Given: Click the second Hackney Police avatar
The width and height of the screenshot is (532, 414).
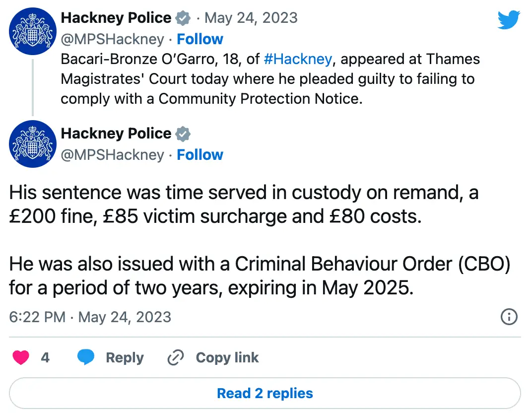Looking at the screenshot, I should pyautogui.click(x=32, y=144).
